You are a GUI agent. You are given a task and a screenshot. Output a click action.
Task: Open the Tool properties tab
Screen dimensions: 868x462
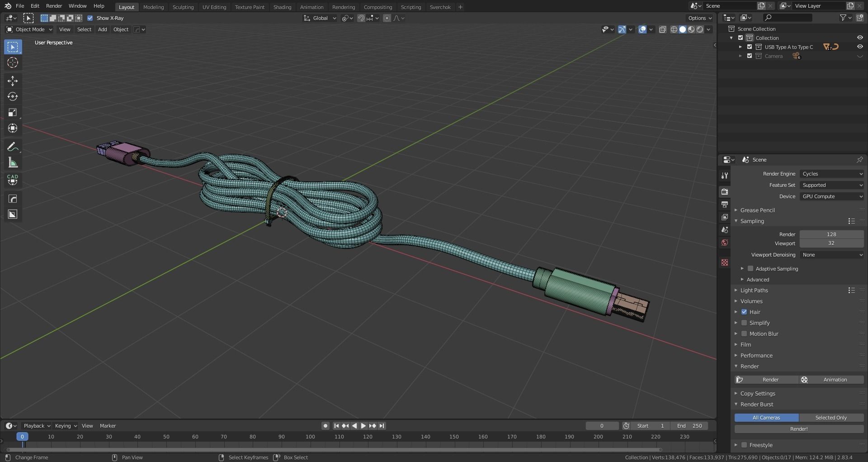[x=725, y=175]
